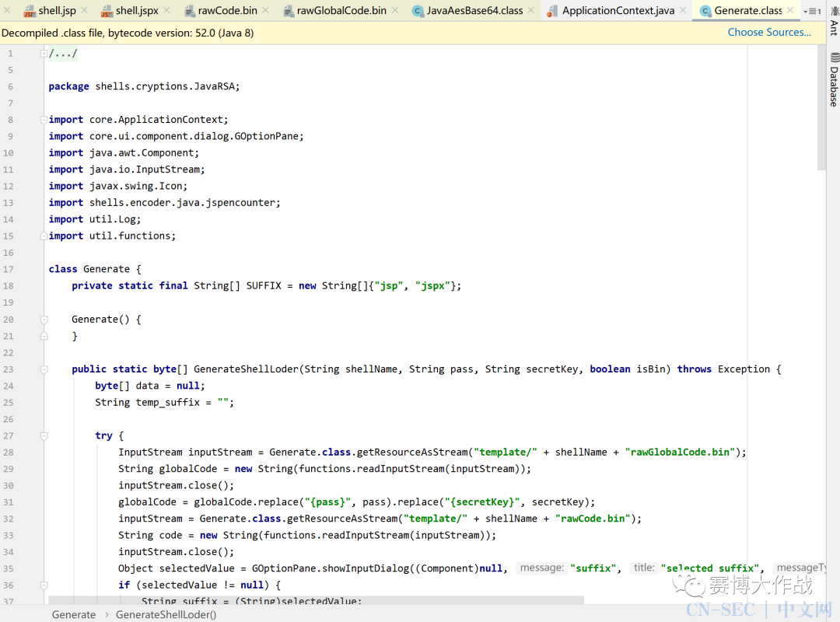Close the Generate.class tab

tap(790, 10)
